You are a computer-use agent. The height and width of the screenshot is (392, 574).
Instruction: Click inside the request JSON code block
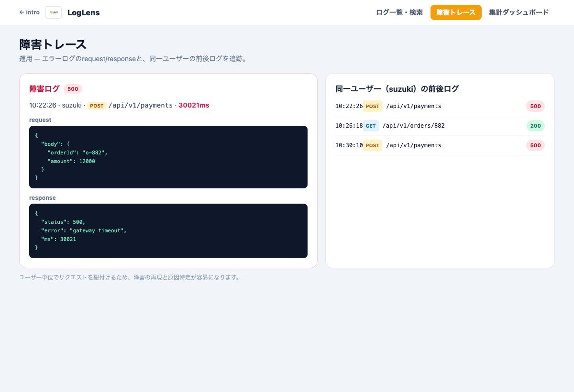pyautogui.click(x=168, y=157)
